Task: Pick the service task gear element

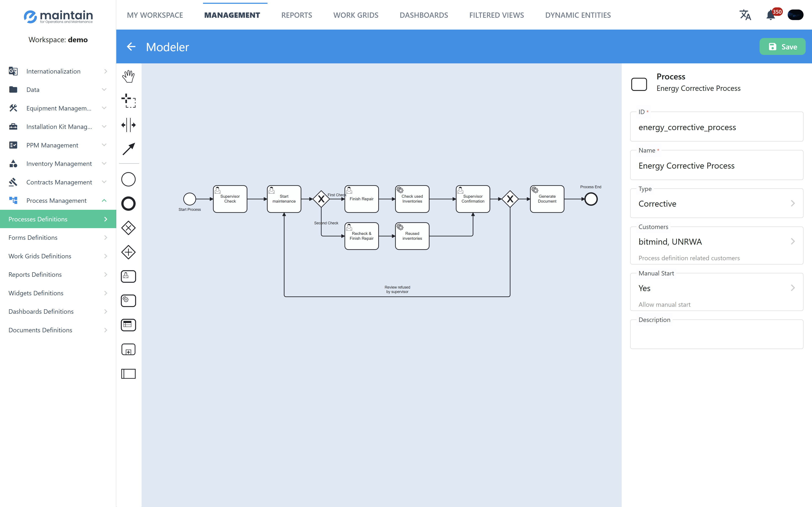Action: pyautogui.click(x=128, y=300)
